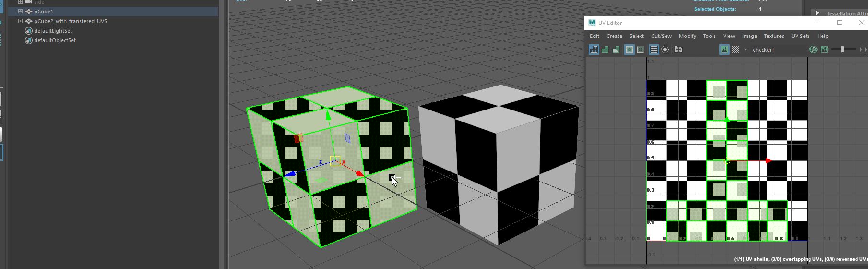Toggle UV distortion shading icon
The height and width of the screenshot is (269, 868).
click(616, 49)
